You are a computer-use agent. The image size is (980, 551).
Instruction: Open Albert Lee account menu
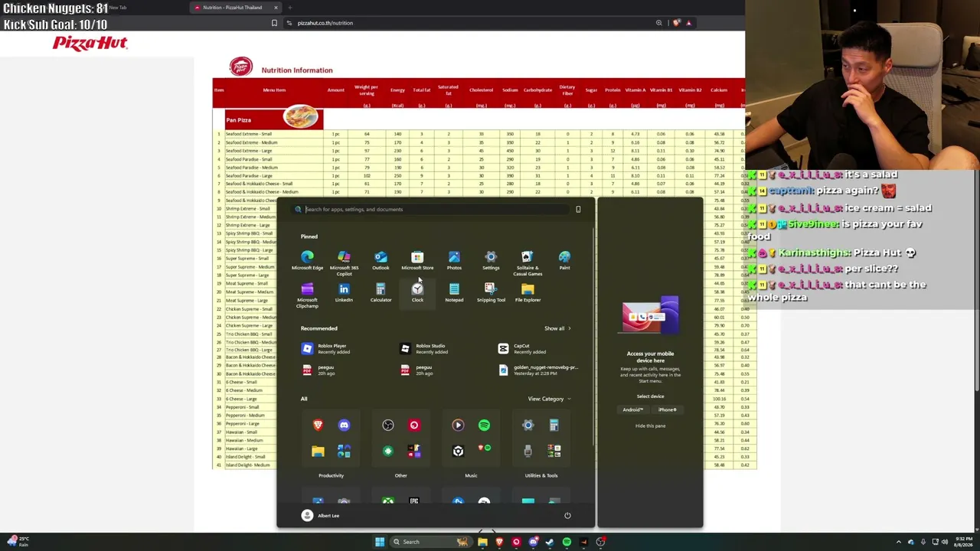[320, 516]
